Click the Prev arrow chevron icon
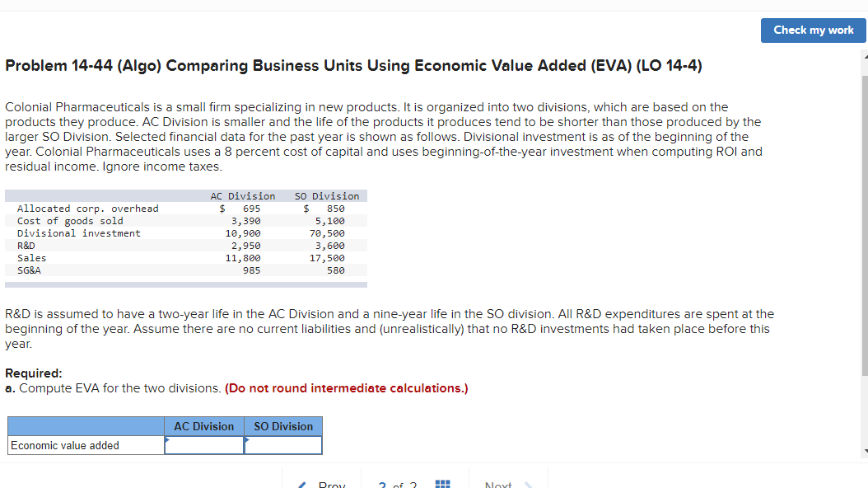Image resolution: width=868 pixels, height=488 pixels. [x=301, y=484]
